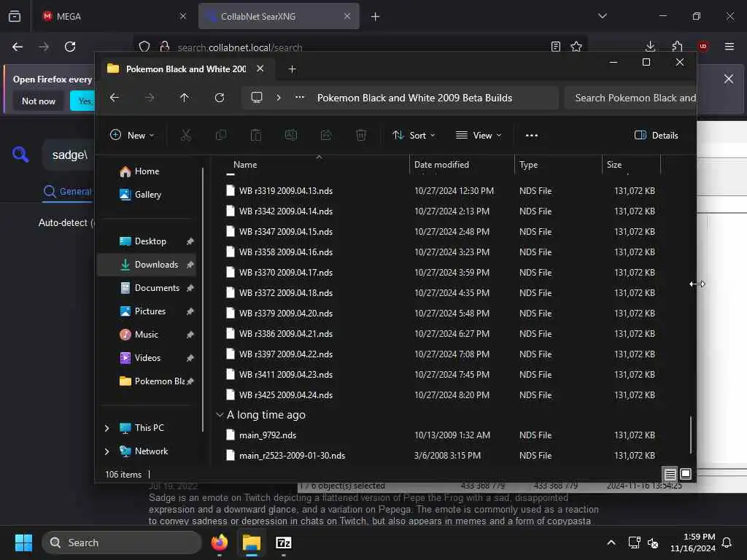
Task: Open Firefox extensions puzzle icon
Action: 678,47
